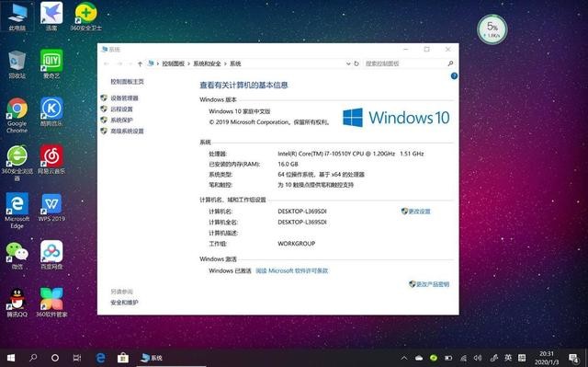Image resolution: width=588 pixels, height=367 pixels.
Task: Check battery status tray icon
Action: point(448,358)
